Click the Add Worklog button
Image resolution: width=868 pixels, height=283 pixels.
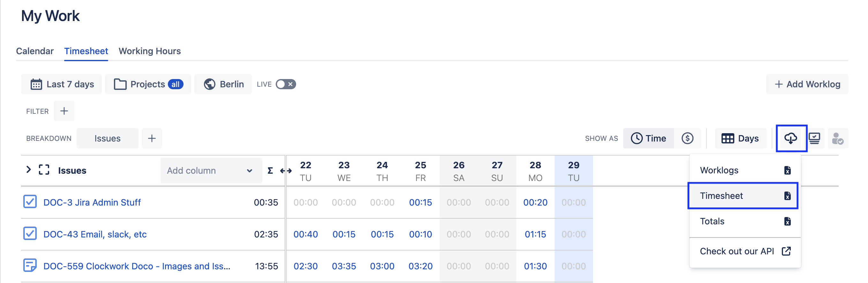[807, 84]
